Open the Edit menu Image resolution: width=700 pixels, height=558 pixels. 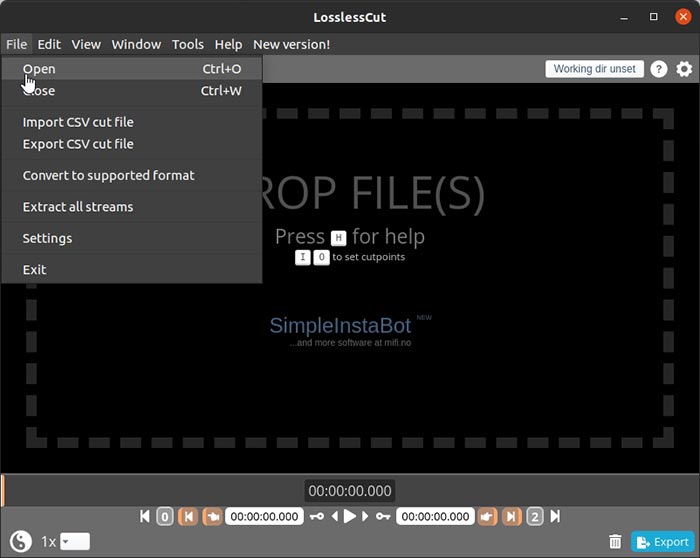(49, 44)
